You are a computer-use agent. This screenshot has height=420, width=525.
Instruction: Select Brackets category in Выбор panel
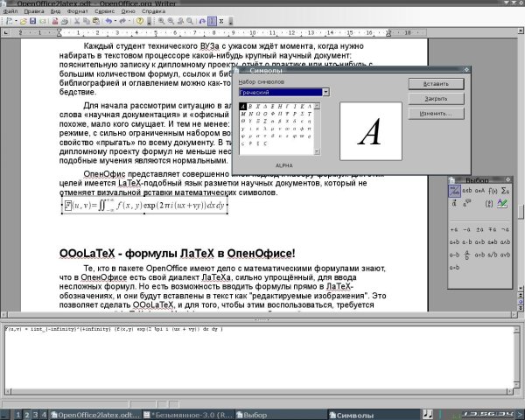[x=489, y=203]
